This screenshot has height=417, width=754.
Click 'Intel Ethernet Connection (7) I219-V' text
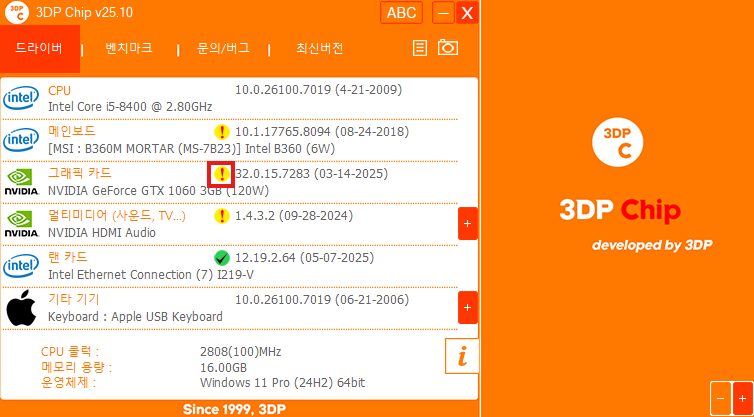click(x=151, y=275)
